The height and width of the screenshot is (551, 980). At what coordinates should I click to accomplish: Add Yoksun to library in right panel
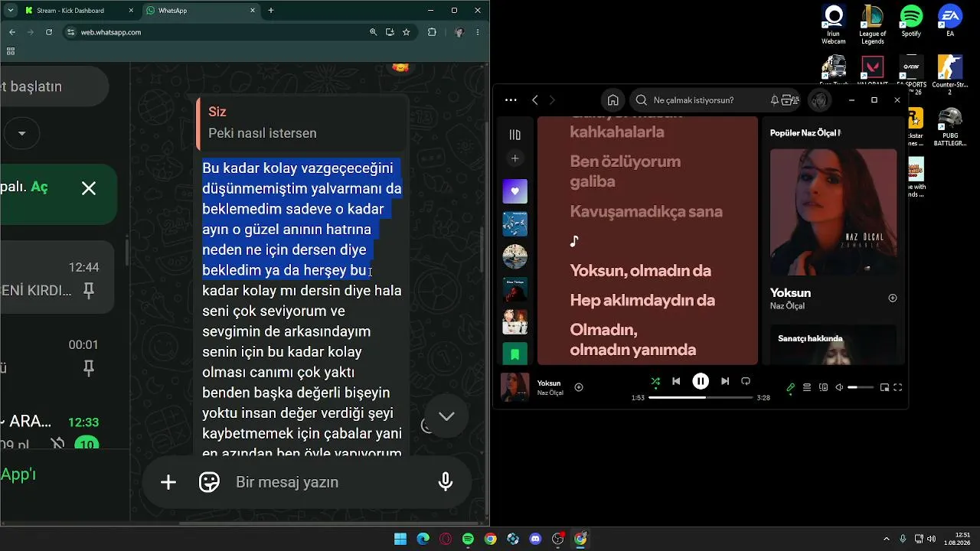click(892, 298)
